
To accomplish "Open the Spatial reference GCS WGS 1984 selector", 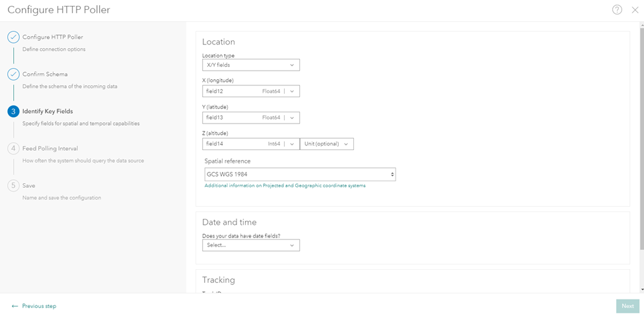I will tap(300, 175).
